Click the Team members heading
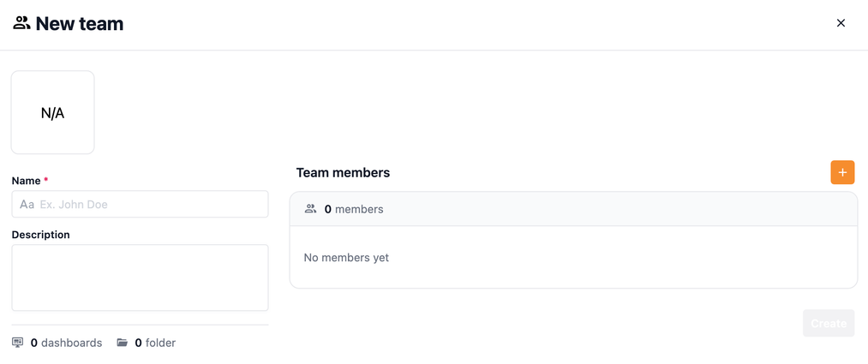 343,172
